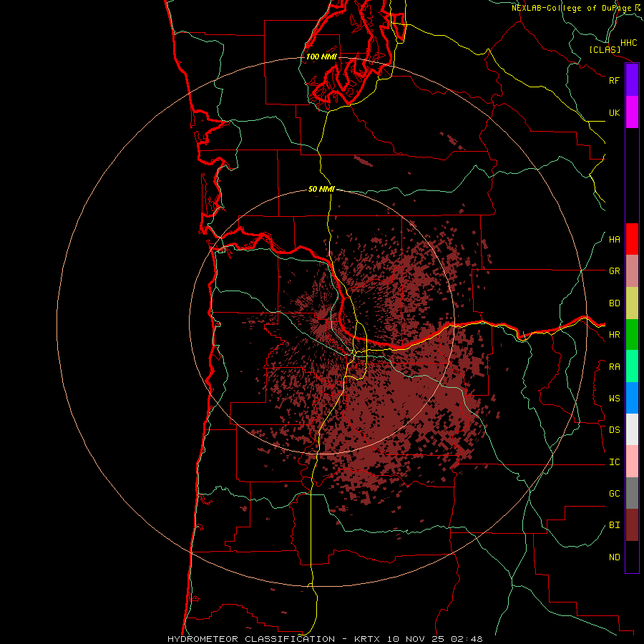Click the DS legend label
The width and height of the screenshot is (644, 644).
coord(614,430)
